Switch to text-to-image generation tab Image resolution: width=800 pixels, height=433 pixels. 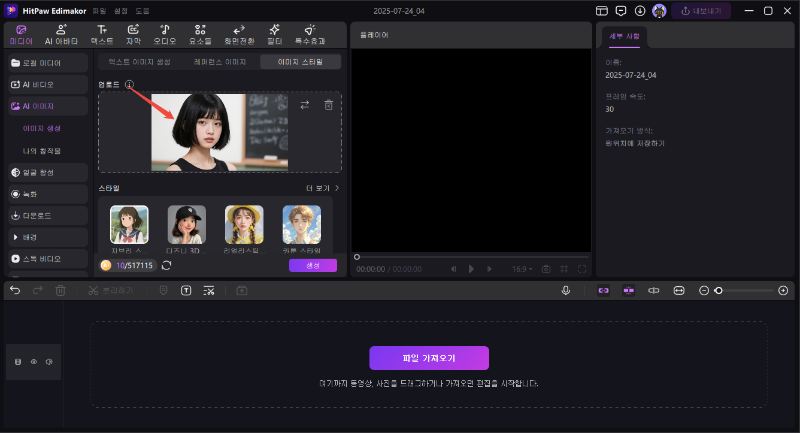[139, 62]
